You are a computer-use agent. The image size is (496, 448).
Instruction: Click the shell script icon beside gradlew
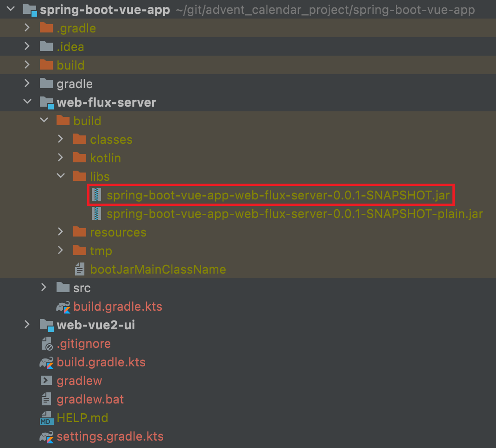point(46,380)
